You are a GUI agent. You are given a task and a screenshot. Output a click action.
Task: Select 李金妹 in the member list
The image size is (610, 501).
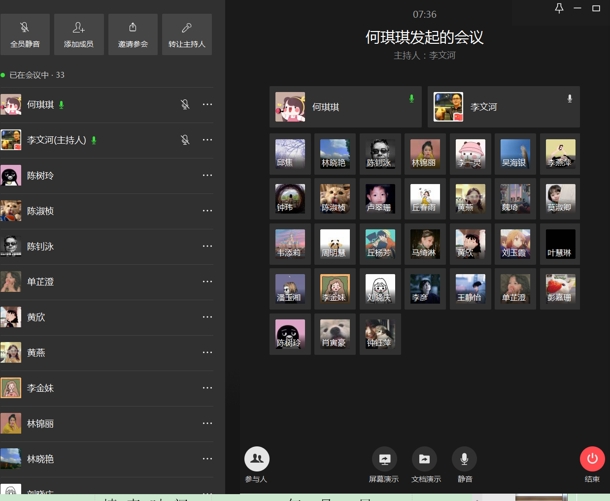pos(40,388)
